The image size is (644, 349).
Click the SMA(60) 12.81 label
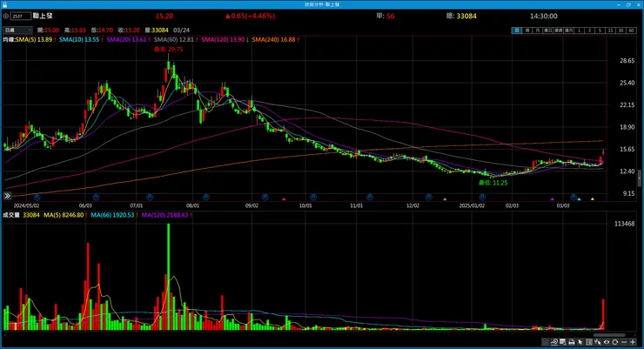pos(174,39)
